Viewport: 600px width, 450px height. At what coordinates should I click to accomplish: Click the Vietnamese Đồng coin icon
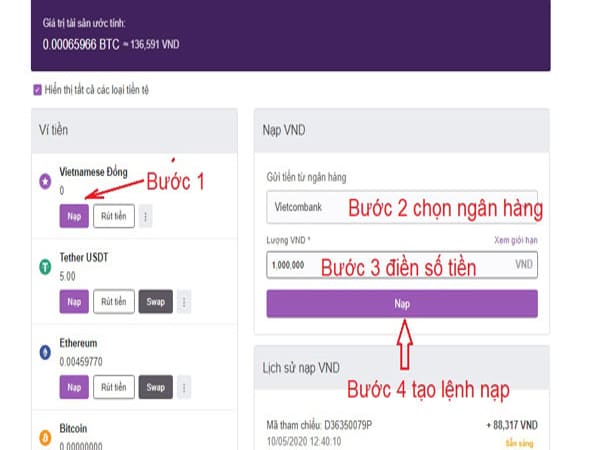[x=45, y=181]
